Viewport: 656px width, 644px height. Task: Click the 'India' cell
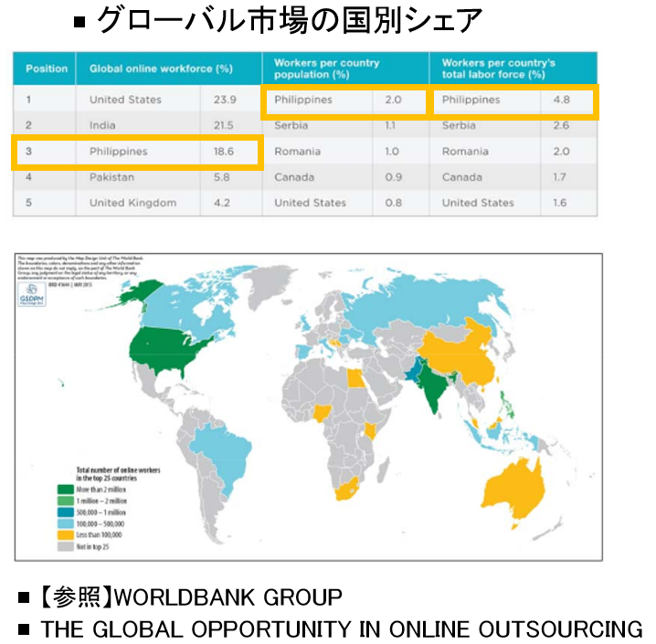(102, 125)
